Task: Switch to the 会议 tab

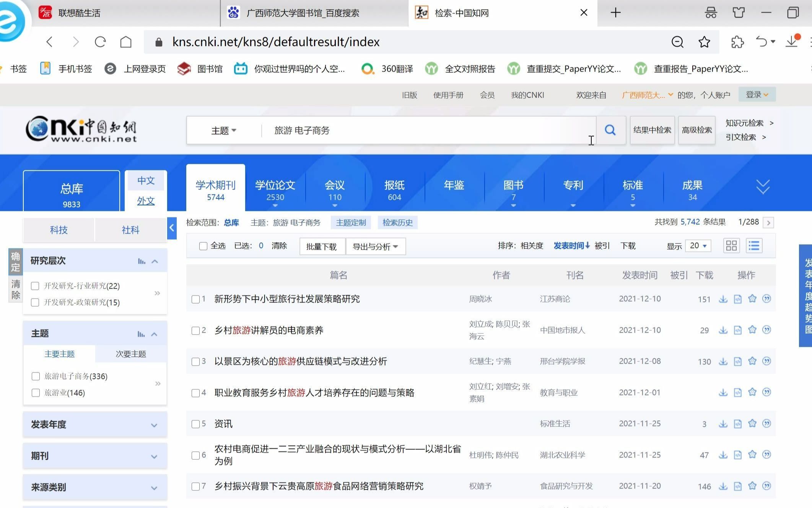Action: click(x=335, y=190)
